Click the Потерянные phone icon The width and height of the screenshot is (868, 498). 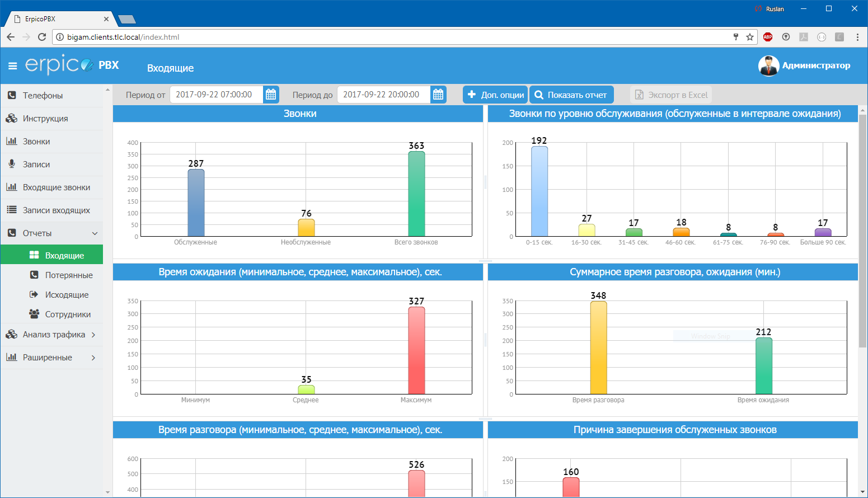pos(34,275)
